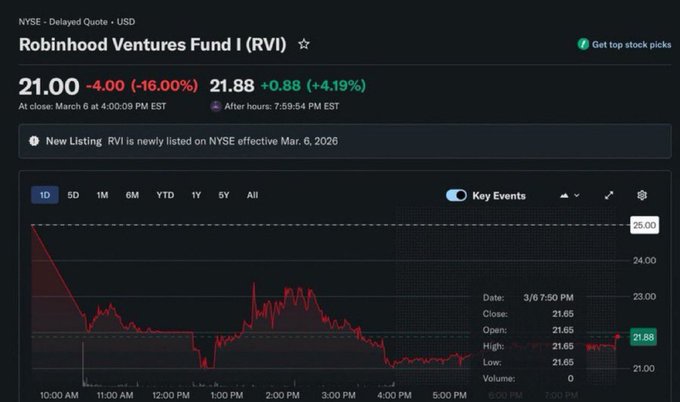The width and height of the screenshot is (680, 402).
Task: Click the New Listing info icon
Action: point(33,141)
